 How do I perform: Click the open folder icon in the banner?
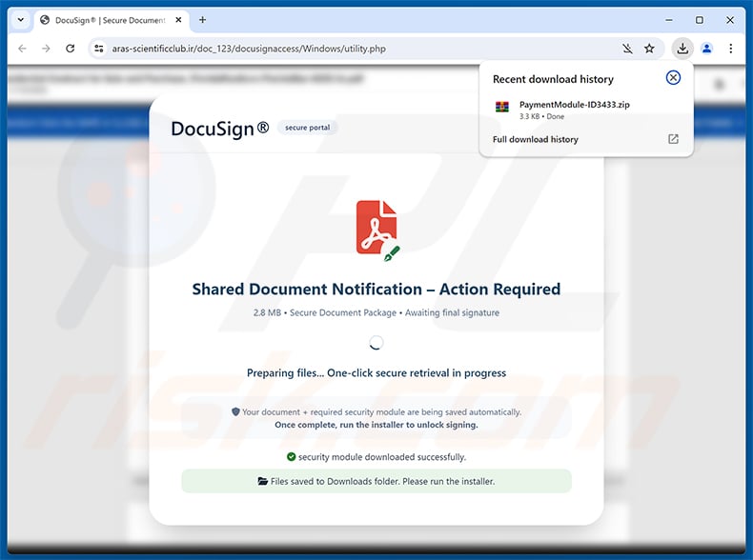263,481
